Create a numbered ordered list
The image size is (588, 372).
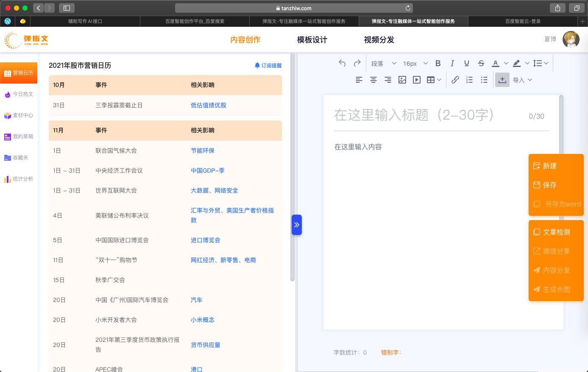coord(469,80)
